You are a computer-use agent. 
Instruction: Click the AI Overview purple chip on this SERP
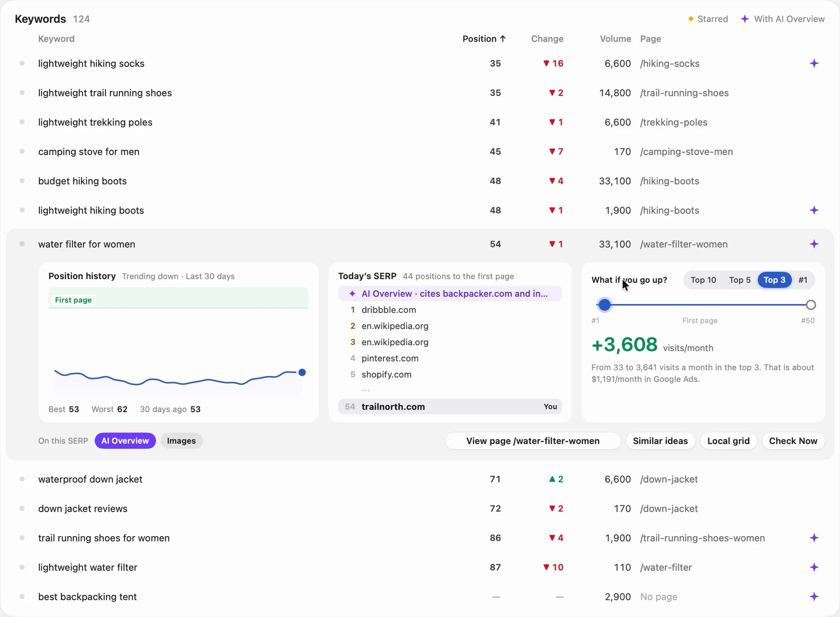point(125,441)
